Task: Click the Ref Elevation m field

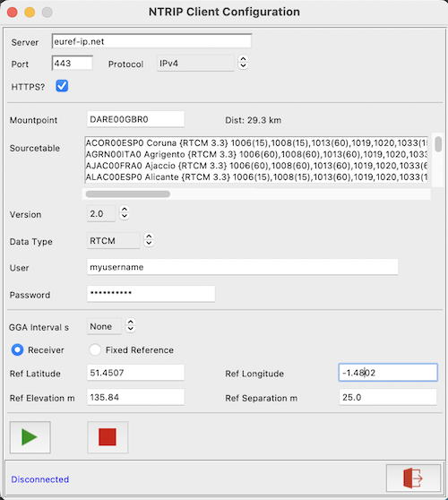Action: click(135, 397)
